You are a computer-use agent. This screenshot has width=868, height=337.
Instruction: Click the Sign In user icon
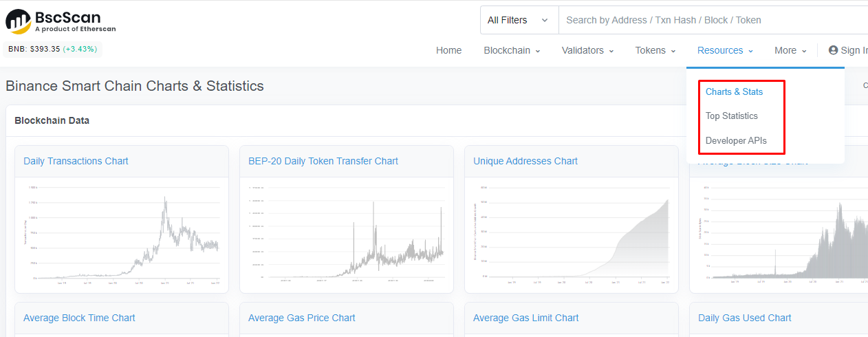[833, 50]
